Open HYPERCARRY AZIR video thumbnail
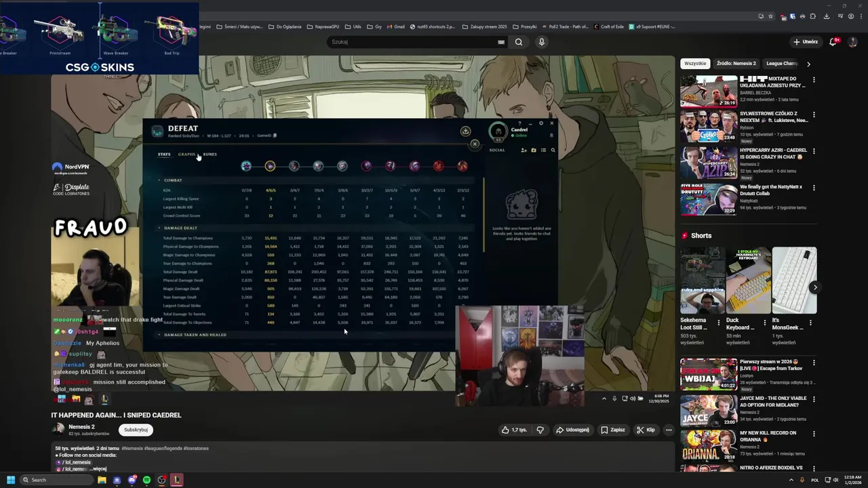 pos(709,163)
